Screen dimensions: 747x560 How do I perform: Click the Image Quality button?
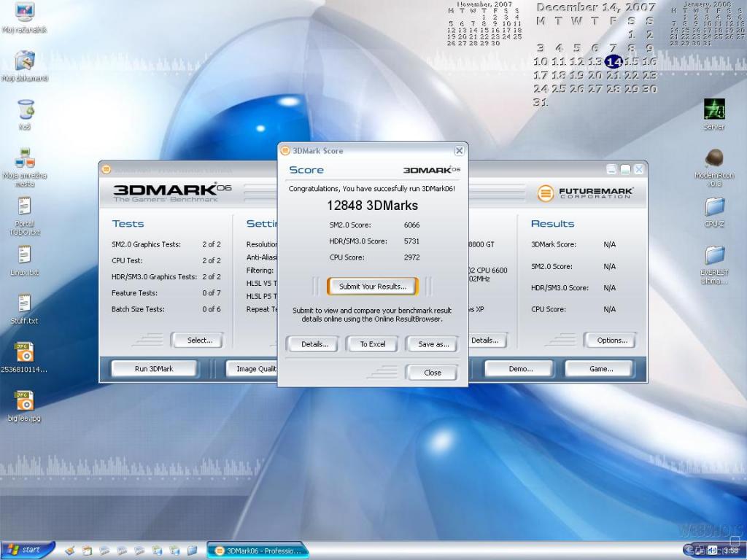click(x=252, y=368)
